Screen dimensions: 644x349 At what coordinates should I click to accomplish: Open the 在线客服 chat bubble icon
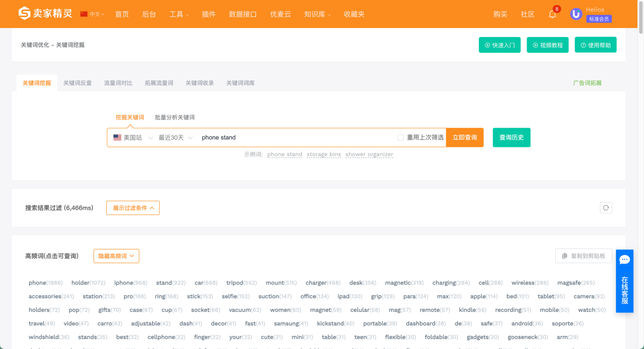click(624, 260)
